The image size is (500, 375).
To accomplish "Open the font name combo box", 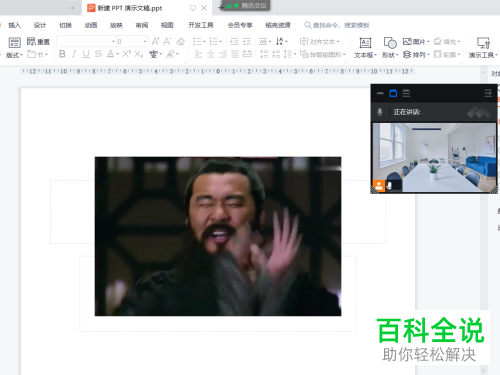I will [x=86, y=41].
